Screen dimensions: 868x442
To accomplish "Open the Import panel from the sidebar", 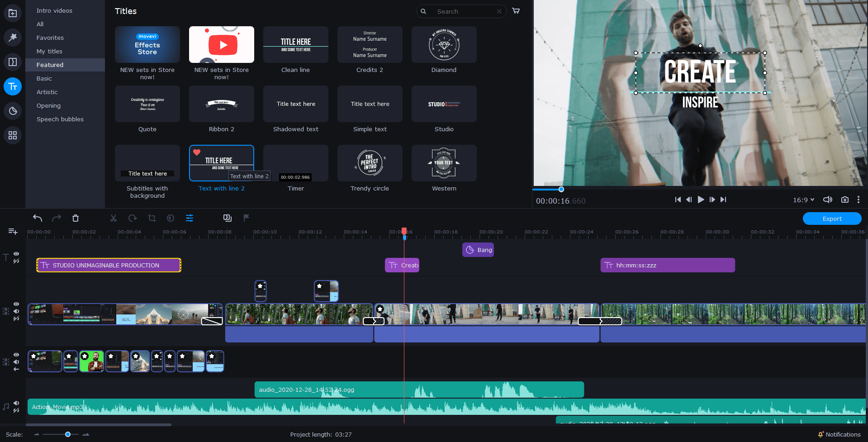I will pos(13,13).
